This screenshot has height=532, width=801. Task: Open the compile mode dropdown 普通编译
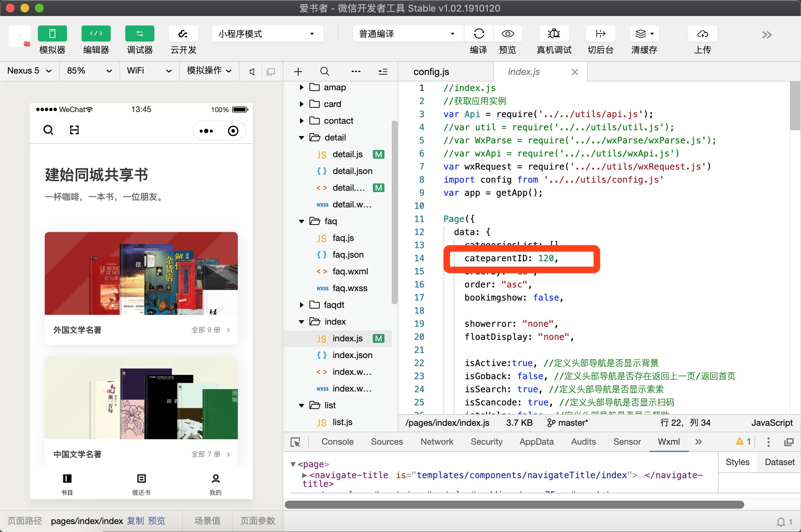click(x=406, y=34)
